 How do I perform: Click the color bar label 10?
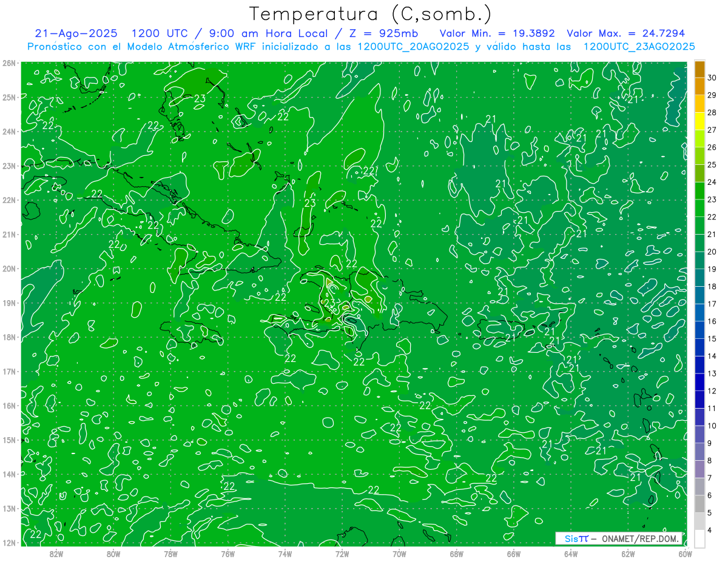712,426
